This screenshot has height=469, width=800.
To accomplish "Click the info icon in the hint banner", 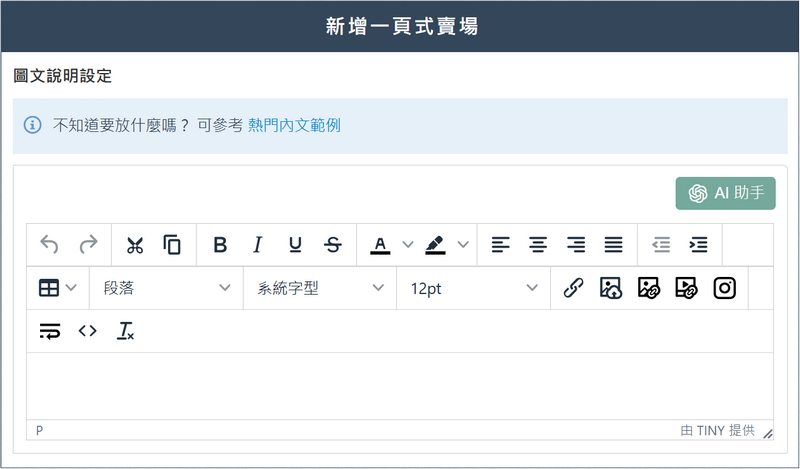I will [x=33, y=125].
